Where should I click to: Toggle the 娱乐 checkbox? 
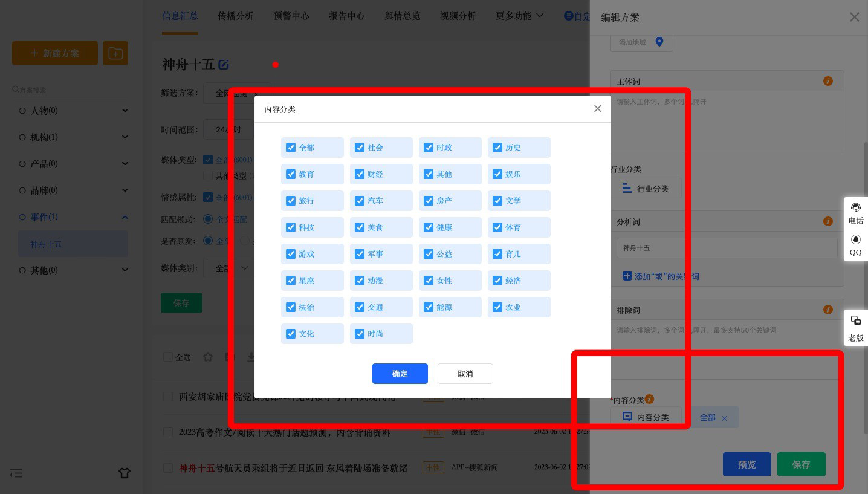[x=497, y=174]
